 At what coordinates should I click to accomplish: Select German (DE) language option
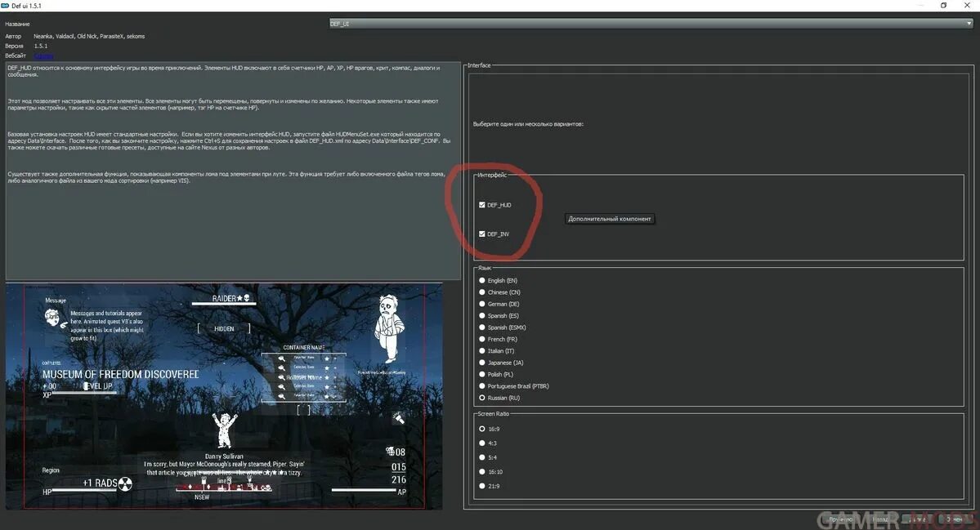[482, 304]
